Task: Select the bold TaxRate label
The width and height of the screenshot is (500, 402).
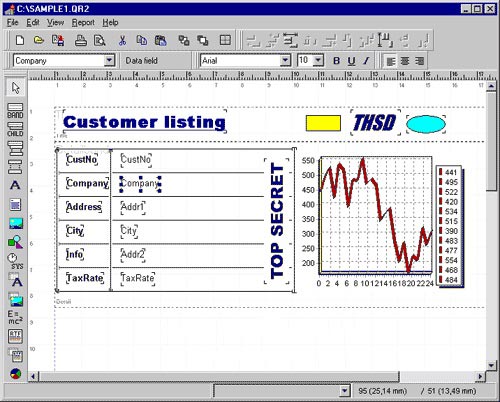Action: coord(85,278)
